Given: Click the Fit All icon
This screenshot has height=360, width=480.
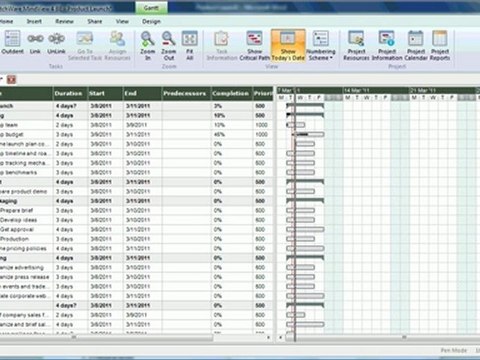Looking at the screenshot, I should pyautogui.click(x=189, y=46).
